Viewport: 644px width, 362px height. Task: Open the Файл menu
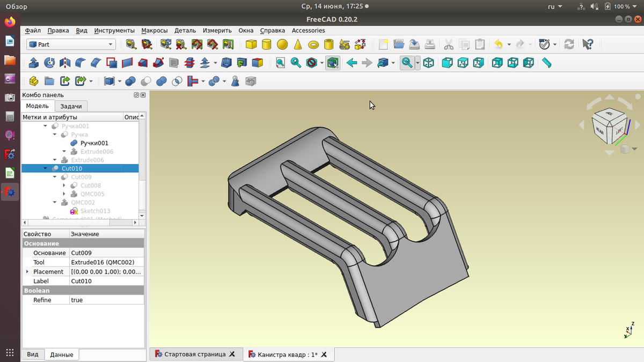point(33,31)
